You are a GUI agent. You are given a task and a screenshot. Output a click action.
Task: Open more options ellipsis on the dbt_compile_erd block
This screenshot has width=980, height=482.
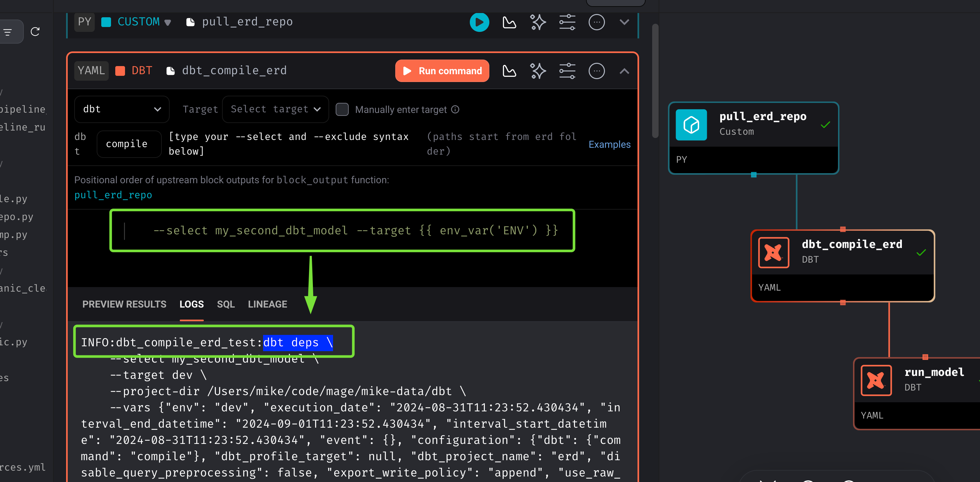pyautogui.click(x=596, y=71)
